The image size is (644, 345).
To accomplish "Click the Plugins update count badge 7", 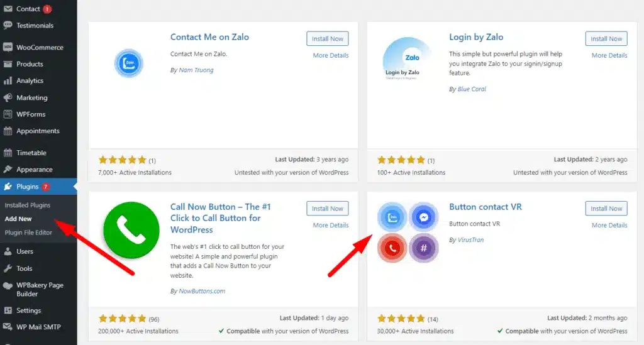I will coord(45,187).
